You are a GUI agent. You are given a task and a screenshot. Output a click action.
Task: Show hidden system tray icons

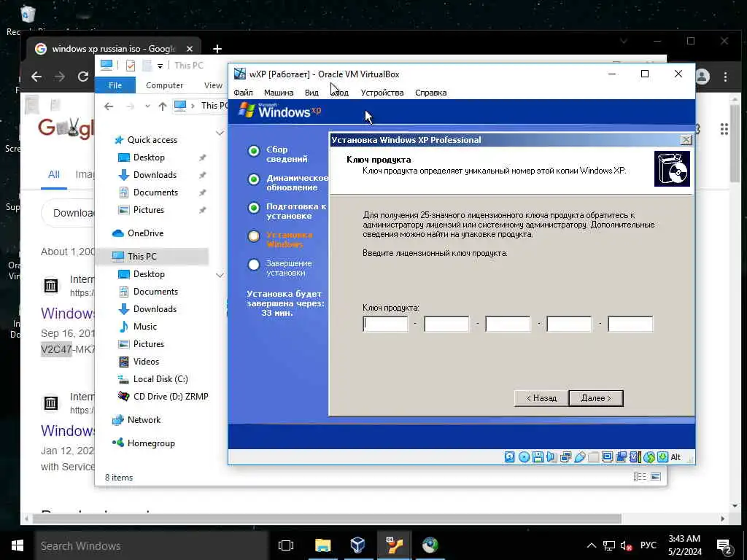[x=591, y=545]
